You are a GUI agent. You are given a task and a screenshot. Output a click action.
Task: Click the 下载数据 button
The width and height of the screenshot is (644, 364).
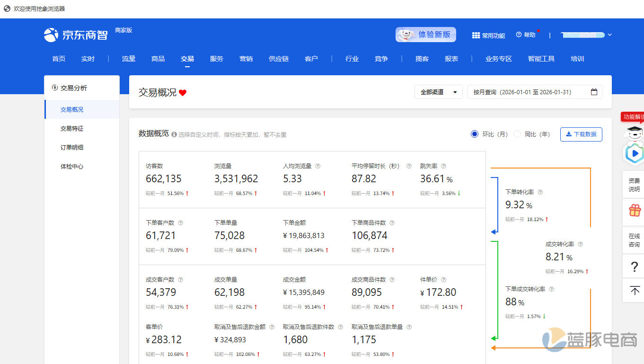[581, 134]
